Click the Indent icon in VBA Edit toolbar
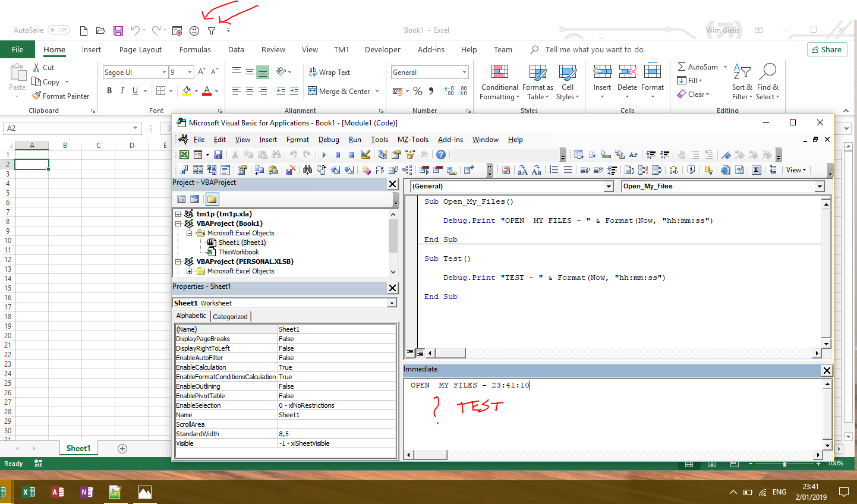This screenshot has width=857, height=504. (x=651, y=155)
